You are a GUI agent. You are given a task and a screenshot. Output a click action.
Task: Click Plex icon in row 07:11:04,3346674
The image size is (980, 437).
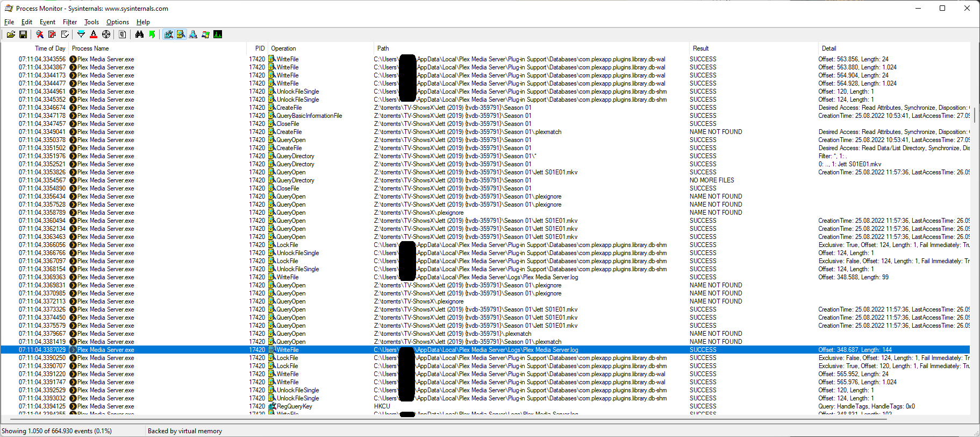73,108
